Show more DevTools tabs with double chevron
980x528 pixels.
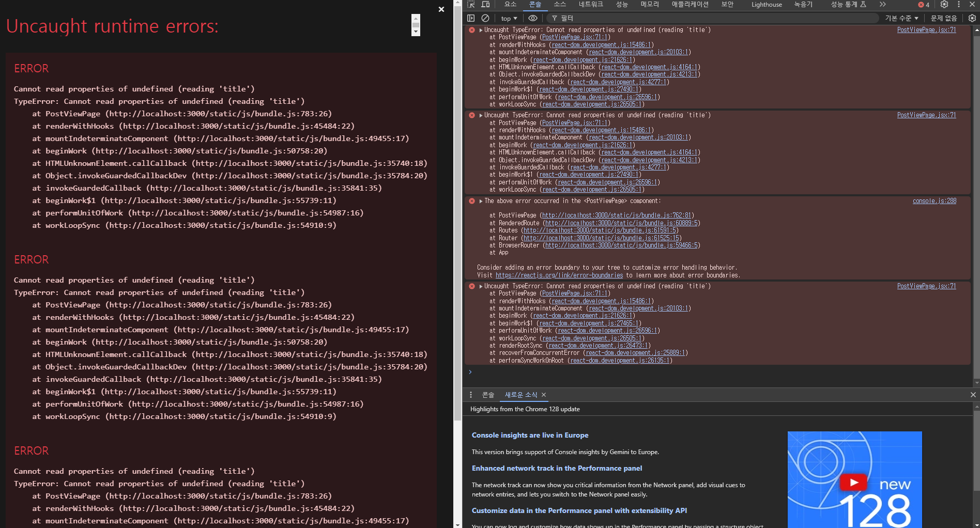(882, 4)
